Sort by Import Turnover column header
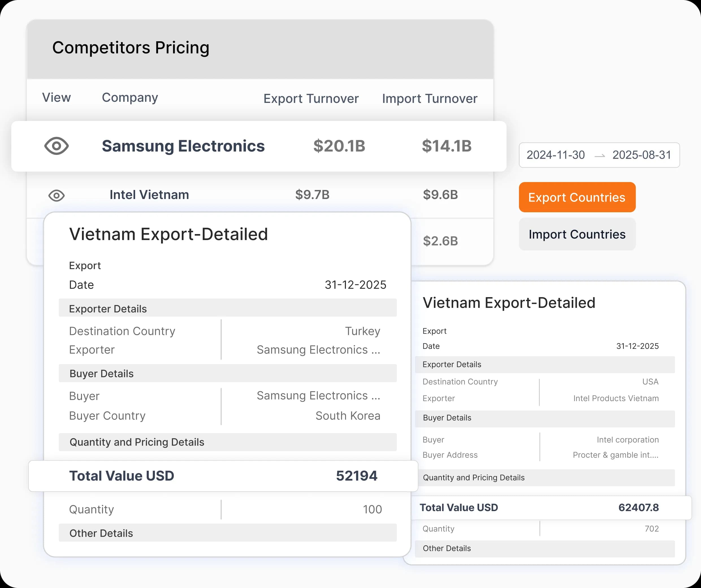This screenshot has width=701, height=588. coord(430,98)
